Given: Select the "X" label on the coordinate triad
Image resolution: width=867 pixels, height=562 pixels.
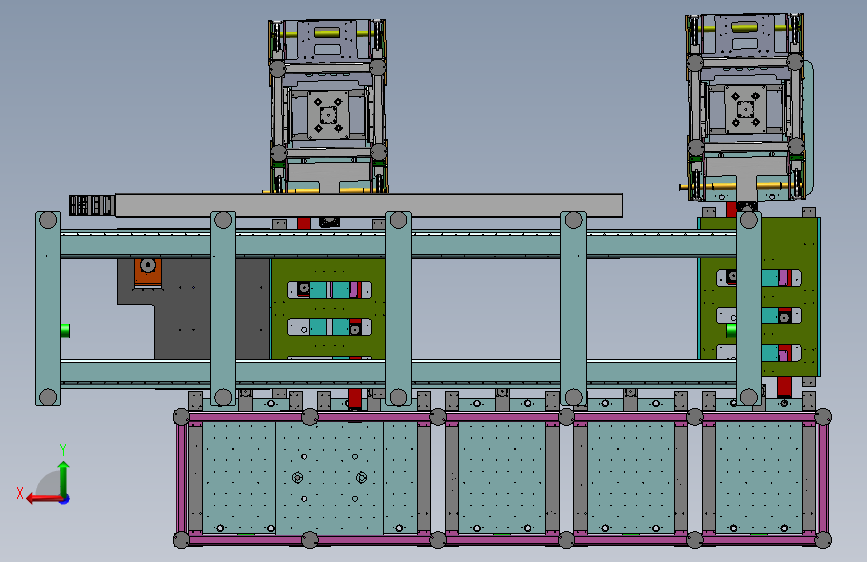Looking at the screenshot, I should 20,493.
